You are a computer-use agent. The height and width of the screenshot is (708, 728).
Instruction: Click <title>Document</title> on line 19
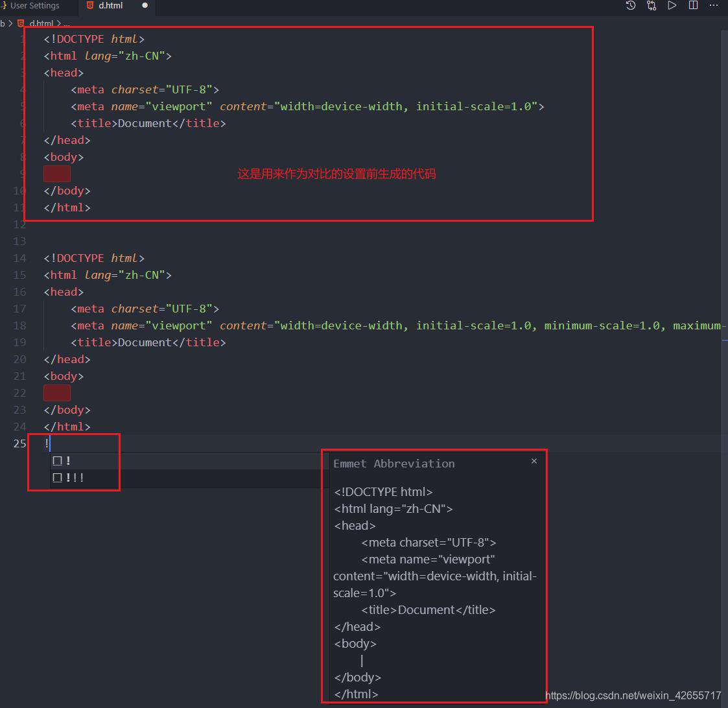coord(148,342)
